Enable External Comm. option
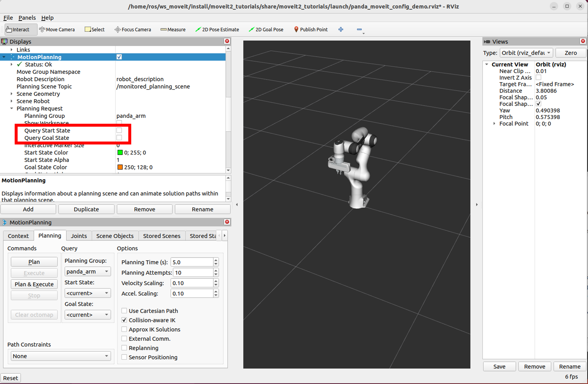The height and width of the screenshot is (384, 588). point(124,339)
